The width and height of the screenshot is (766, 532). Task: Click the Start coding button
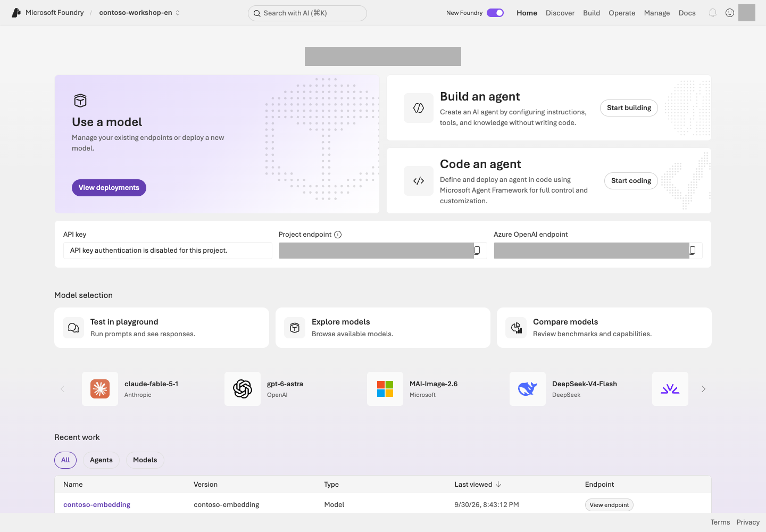point(631,181)
